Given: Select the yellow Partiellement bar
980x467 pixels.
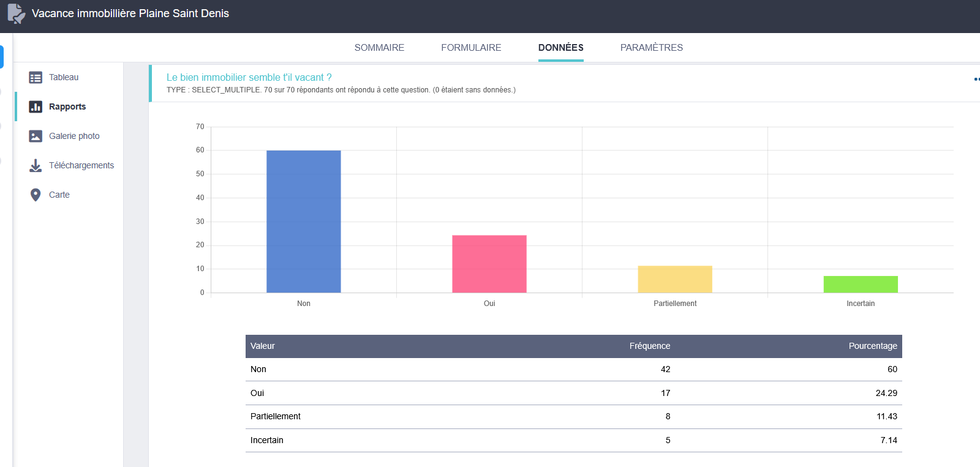Looking at the screenshot, I should 674,279.
